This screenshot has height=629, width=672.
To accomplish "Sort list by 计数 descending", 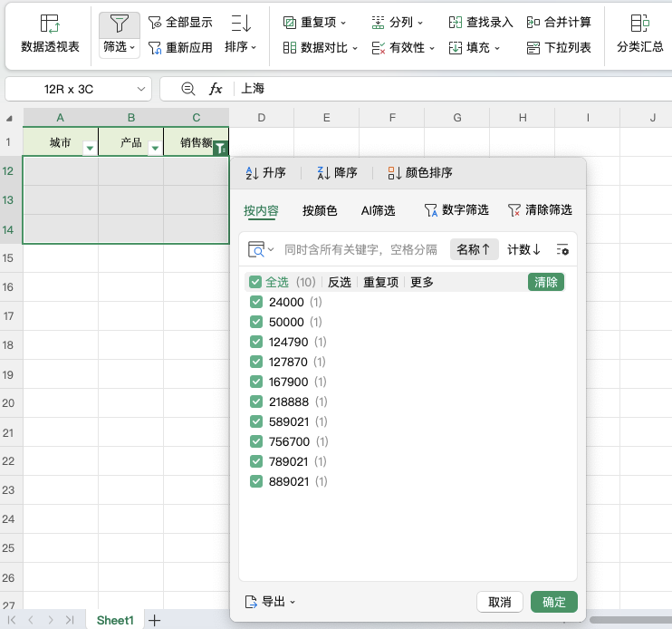I will pyautogui.click(x=524, y=249).
